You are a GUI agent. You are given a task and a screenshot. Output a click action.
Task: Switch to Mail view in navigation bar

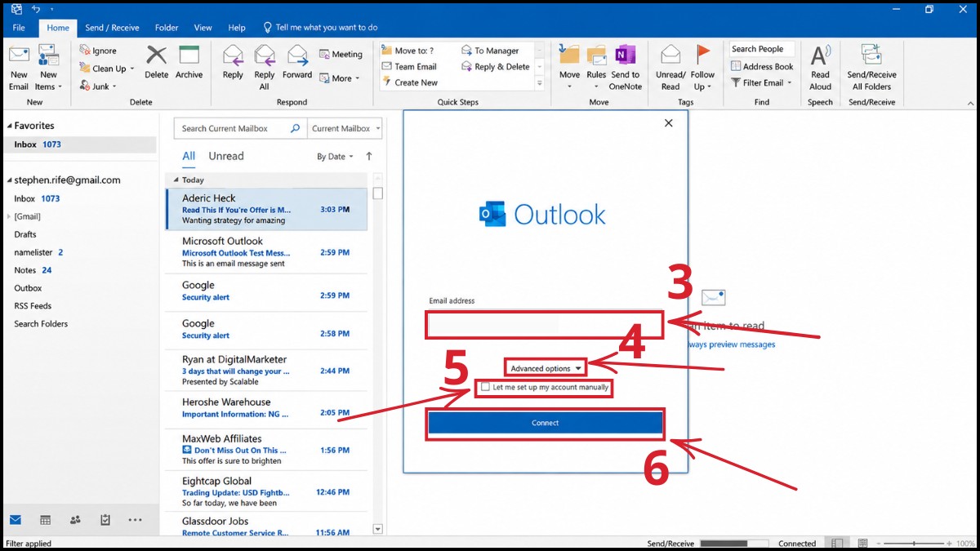tap(16, 520)
